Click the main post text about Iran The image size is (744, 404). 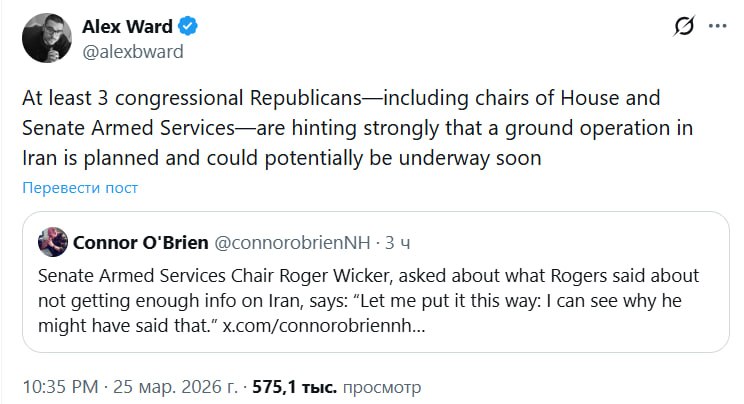[x=357, y=129]
